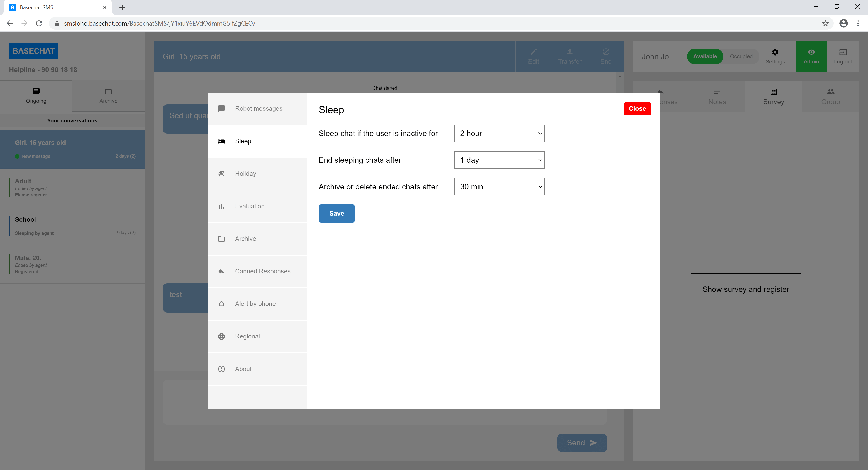Click the Edit pencil icon

[x=533, y=52]
